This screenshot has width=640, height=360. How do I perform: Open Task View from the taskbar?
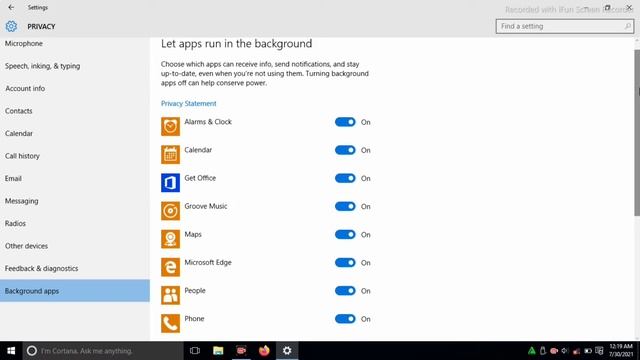pos(195,351)
